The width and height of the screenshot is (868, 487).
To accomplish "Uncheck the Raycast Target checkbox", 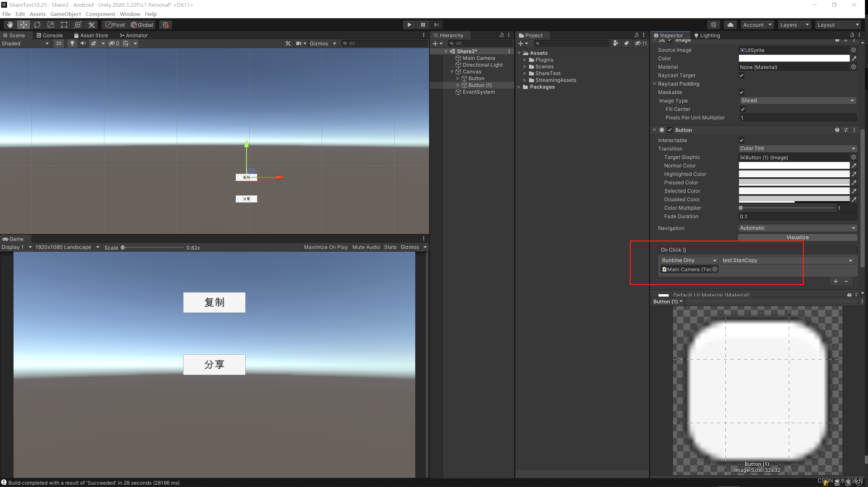I will coord(741,75).
